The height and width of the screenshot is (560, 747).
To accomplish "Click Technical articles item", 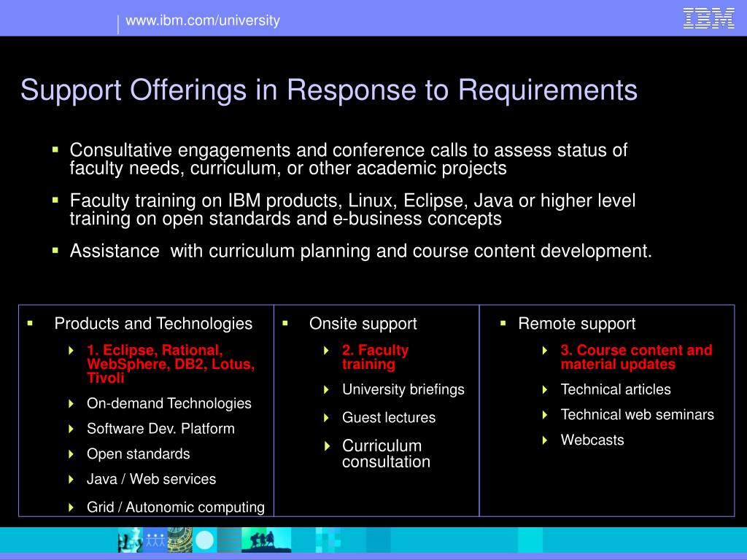I will (616, 389).
